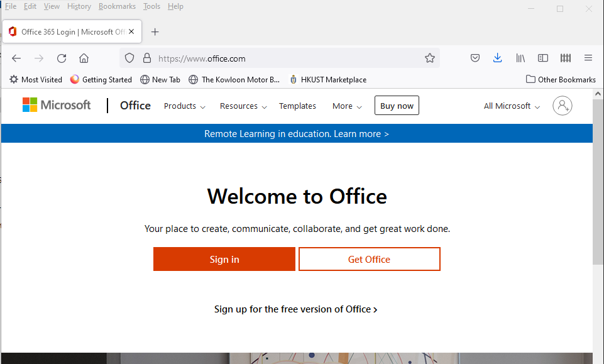Image resolution: width=604 pixels, height=364 pixels.
Task: Expand the Resources dropdown
Action: click(243, 106)
